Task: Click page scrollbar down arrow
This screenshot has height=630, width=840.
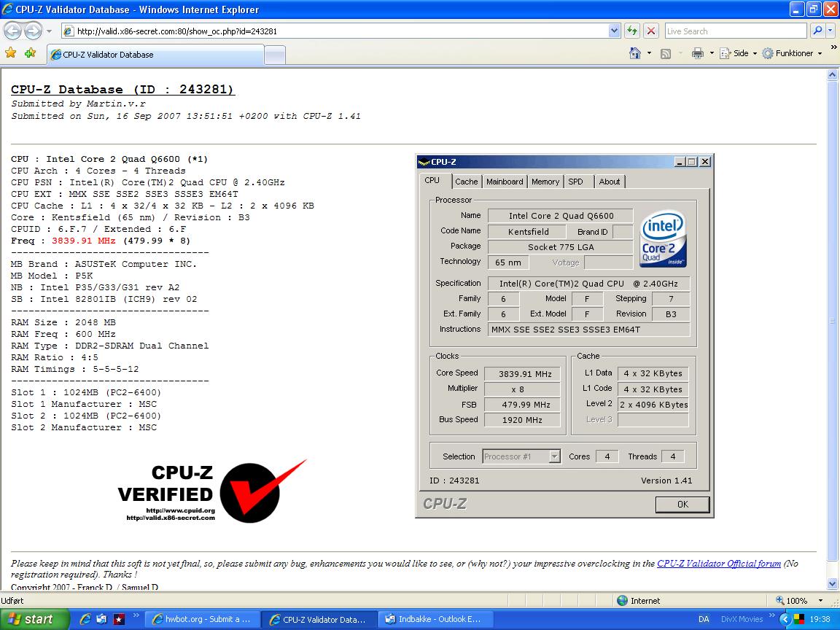Action: pos(832,583)
